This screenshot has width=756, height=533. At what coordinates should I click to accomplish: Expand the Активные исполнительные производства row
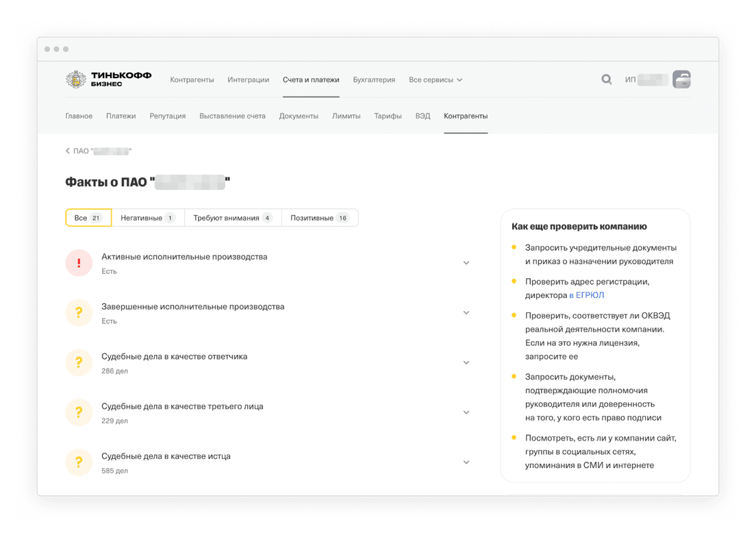coord(466,262)
